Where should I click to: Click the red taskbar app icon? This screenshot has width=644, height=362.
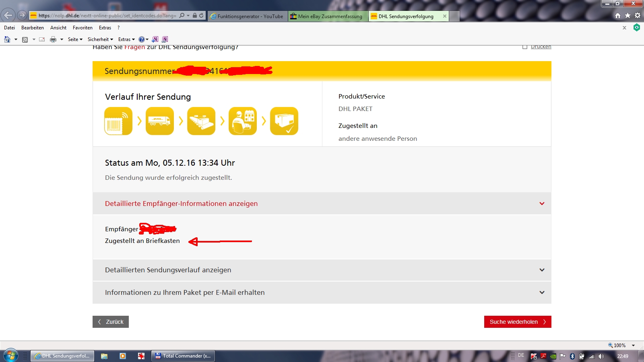pos(141,356)
